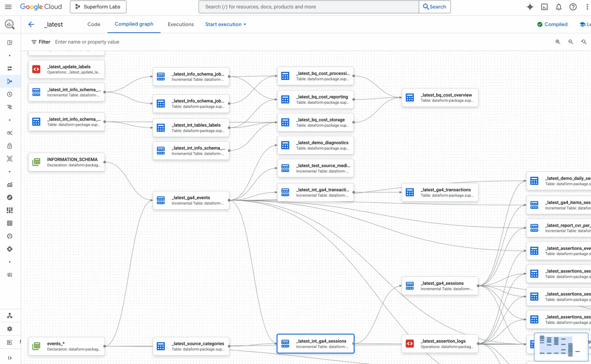Go back using the left arrow

click(31, 24)
